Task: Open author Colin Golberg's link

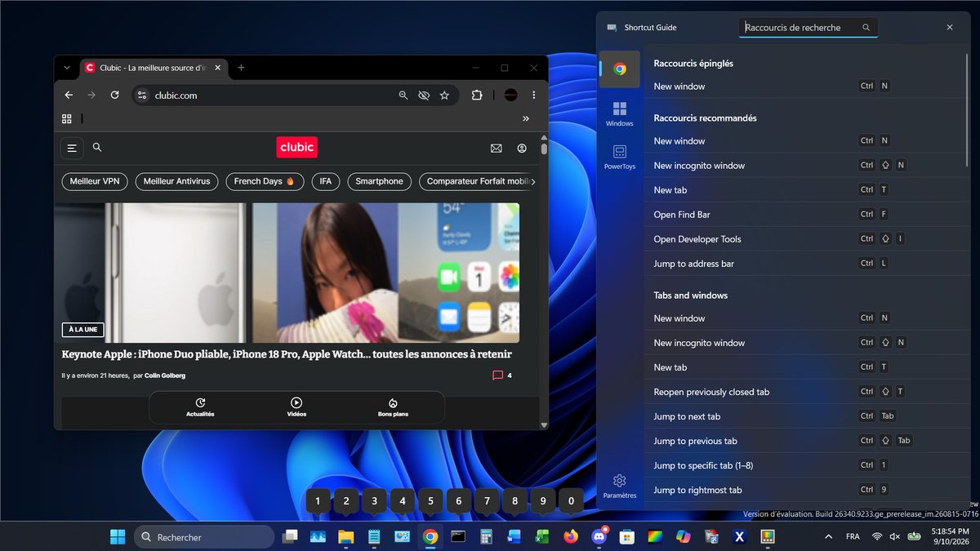Action: point(165,375)
